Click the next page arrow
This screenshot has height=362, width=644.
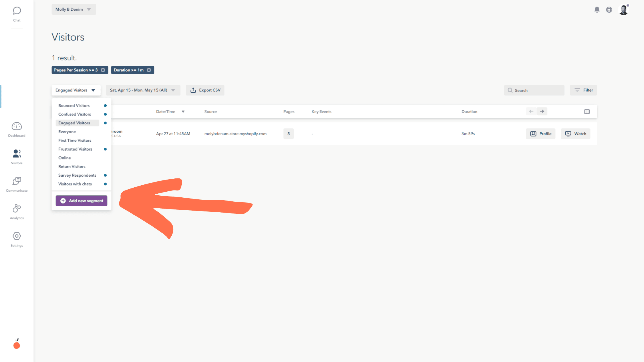point(542,111)
